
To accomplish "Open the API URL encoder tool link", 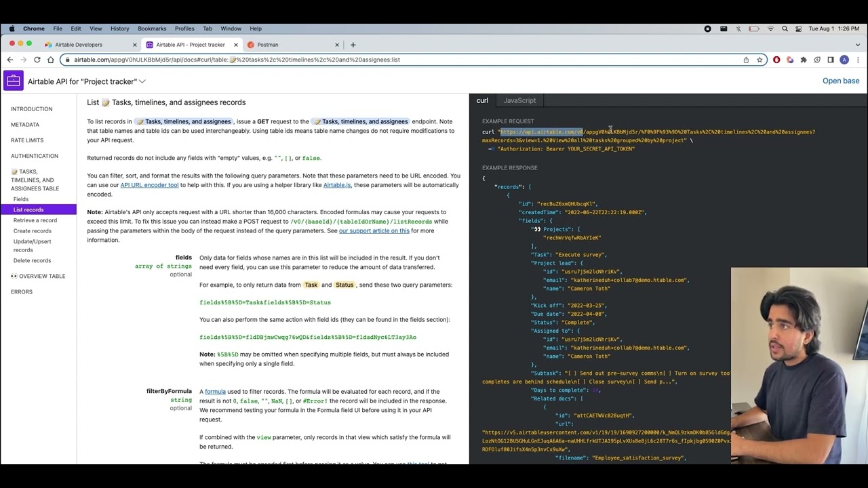I will (x=149, y=185).
